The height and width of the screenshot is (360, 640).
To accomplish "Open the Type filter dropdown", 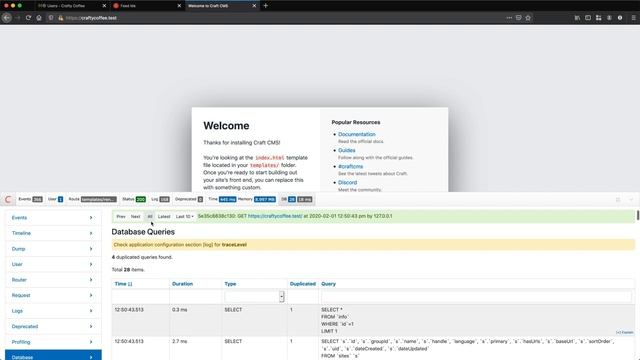I will [254, 297].
